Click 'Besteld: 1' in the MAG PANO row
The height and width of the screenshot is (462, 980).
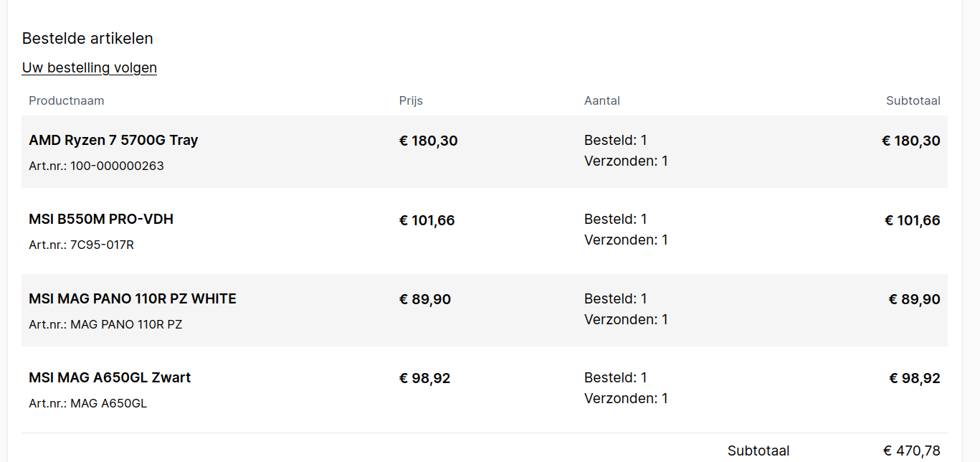[x=616, y=298]
